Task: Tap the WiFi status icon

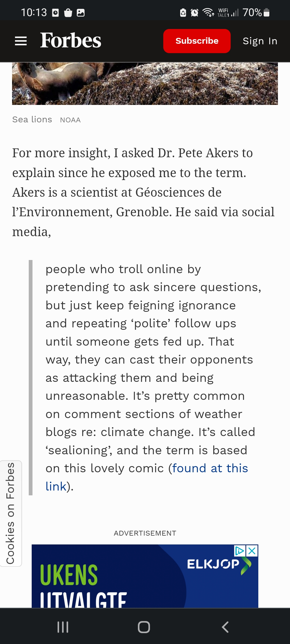Action: (x=208, y=13)
